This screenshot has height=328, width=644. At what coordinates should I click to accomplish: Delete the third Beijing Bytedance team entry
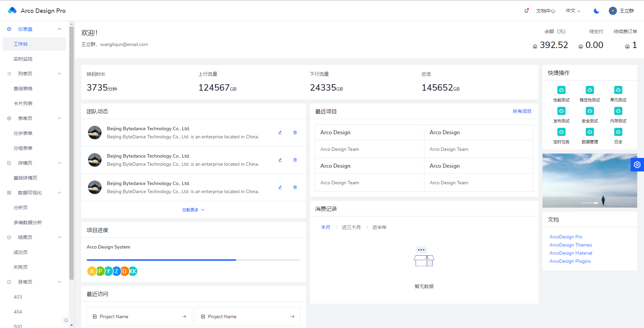click(295, 187)
